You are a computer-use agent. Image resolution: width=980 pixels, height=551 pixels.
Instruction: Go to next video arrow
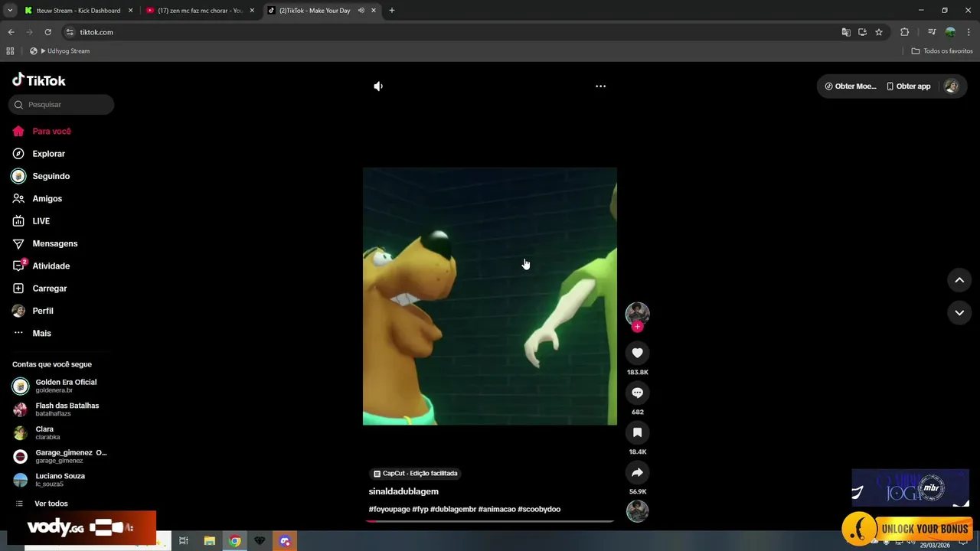pyautogui.click(x=959, y=312)
